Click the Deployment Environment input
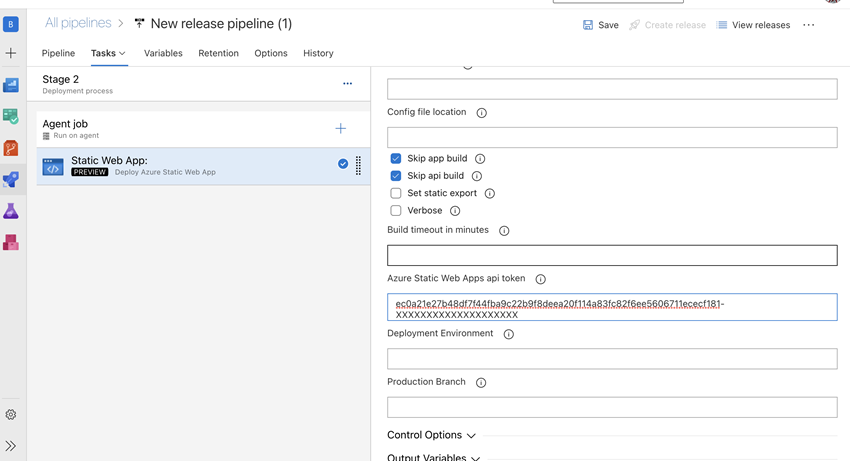Image resolution: width=850 pixels, height=461 pixels. tap(612, 358)
